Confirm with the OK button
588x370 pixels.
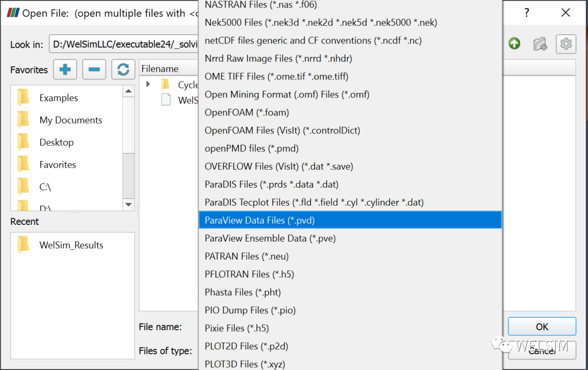tap(542, 326)
